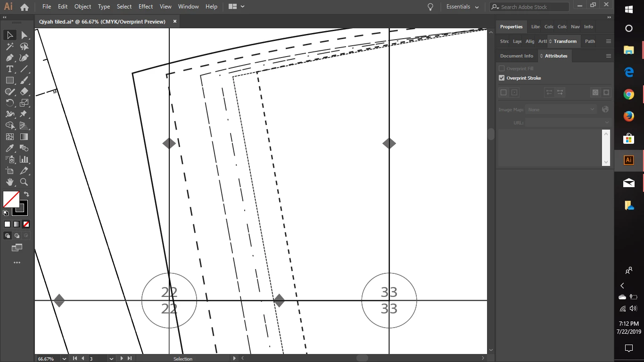
Task: Select the Paintbrush tool
Action: (x=24, y=80)
